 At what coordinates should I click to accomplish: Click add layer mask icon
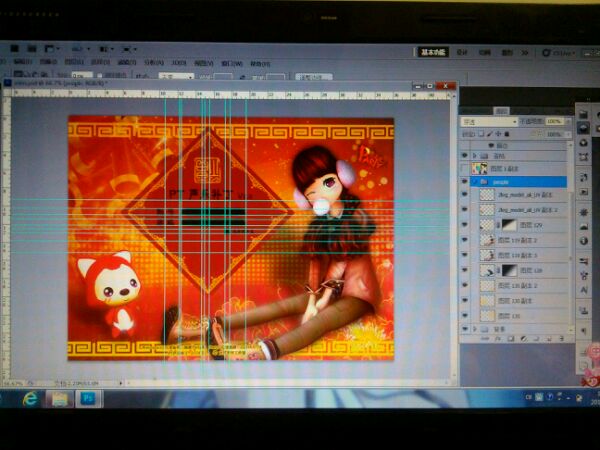point(511,339)
